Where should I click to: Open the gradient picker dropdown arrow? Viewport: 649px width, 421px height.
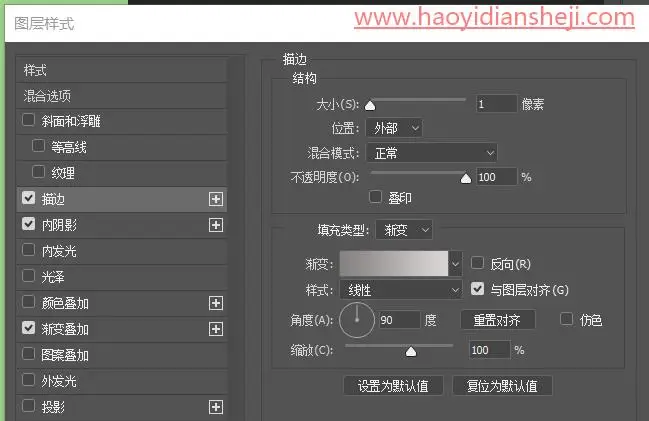[455, 264]
